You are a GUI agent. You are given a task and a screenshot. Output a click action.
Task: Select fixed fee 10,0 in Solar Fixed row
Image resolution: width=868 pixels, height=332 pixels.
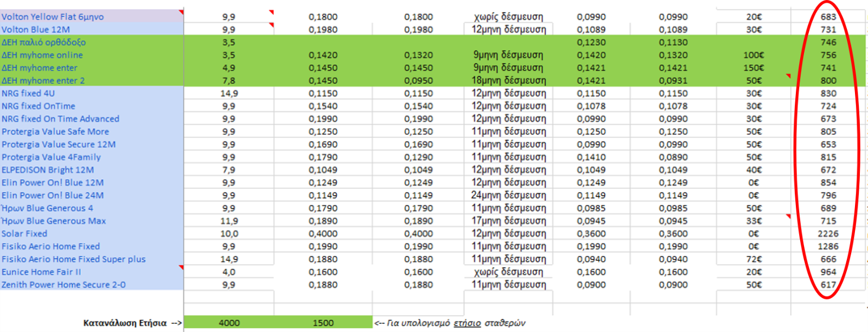coord(229,234)
